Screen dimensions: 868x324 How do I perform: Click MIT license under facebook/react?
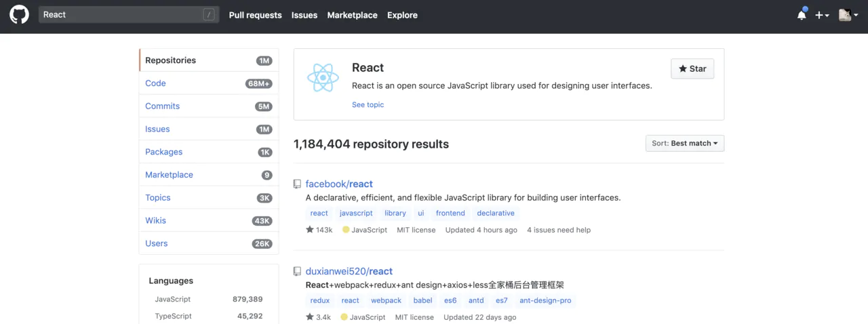pos(416,230)
